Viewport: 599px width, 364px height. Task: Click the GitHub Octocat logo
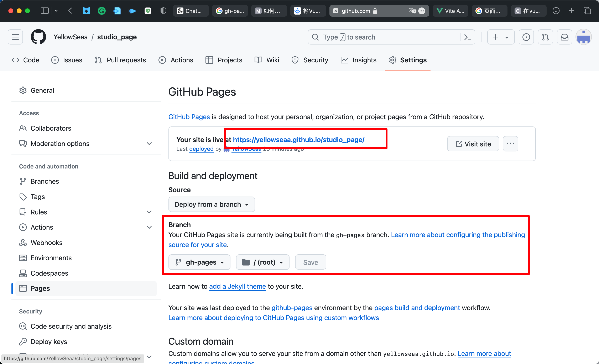point(38,37)
